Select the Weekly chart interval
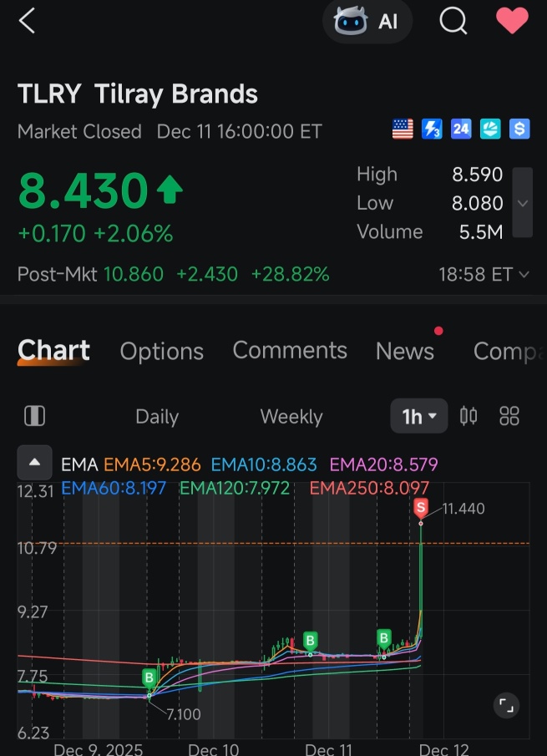This screenshot has height=756, width=547. tap(291, 416)
